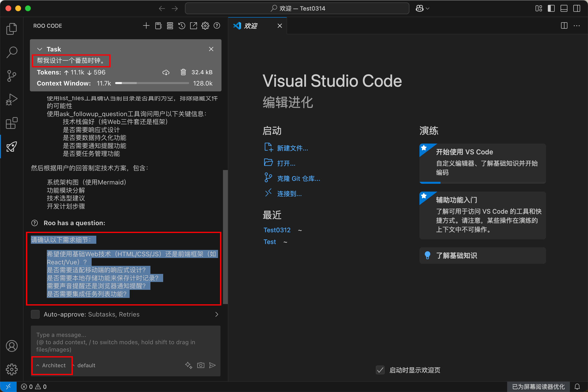Click the camera add-image icon
Viewport: 588px width, 392px height.
(201, 365)
